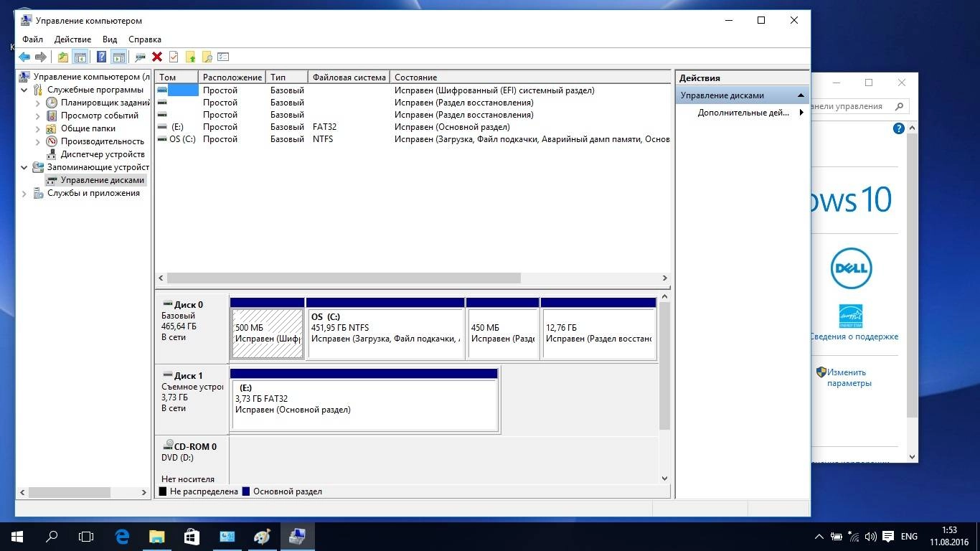Collapse the Управление дисками actions section arrow

click(801, 95)
